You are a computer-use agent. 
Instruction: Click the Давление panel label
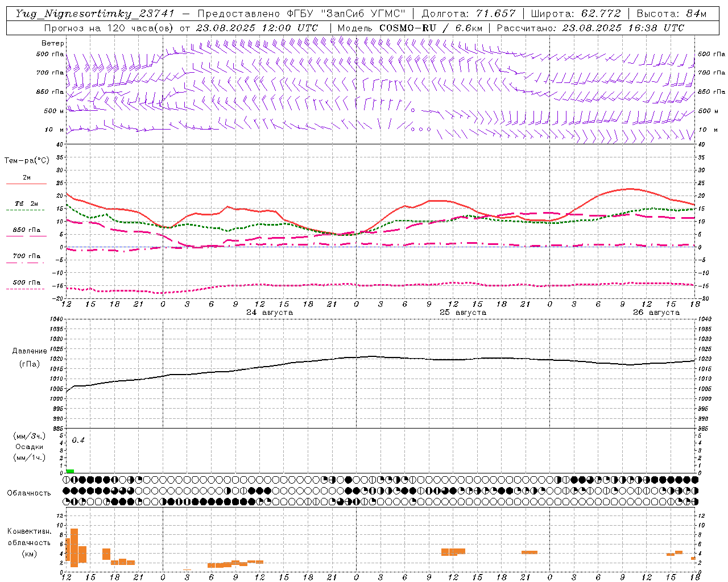click(x=30, y=351)
